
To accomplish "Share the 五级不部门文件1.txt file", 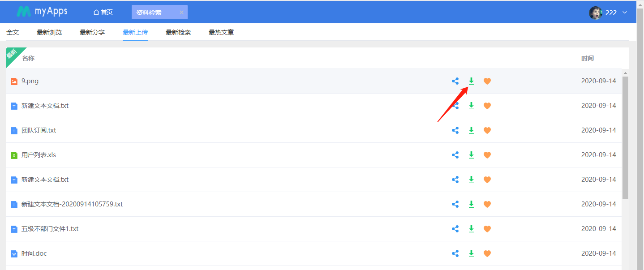I will (x=455, y=229).
